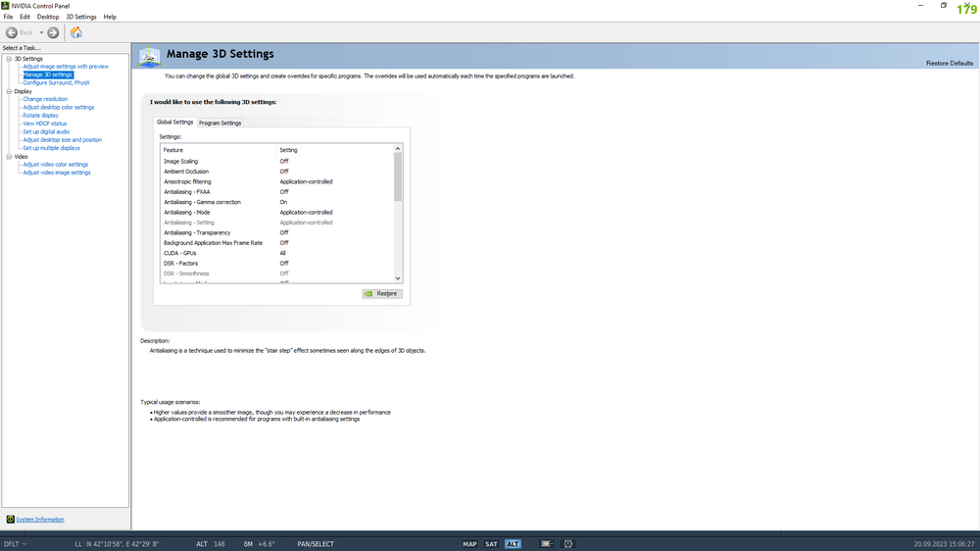The width and height of the screenshot is (980, 551).
Task: Select the Image Scaling feature row
Action: (277, 162)
